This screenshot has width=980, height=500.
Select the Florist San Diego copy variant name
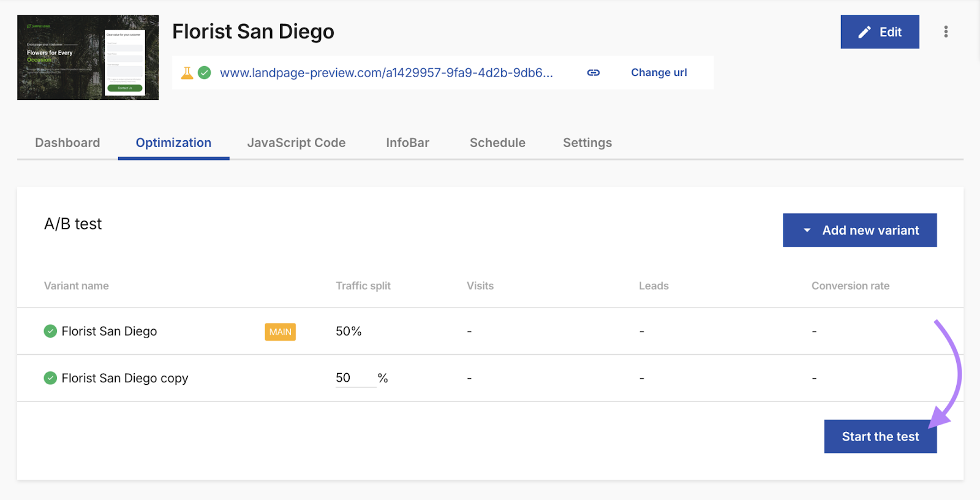(x=124, y=378)
